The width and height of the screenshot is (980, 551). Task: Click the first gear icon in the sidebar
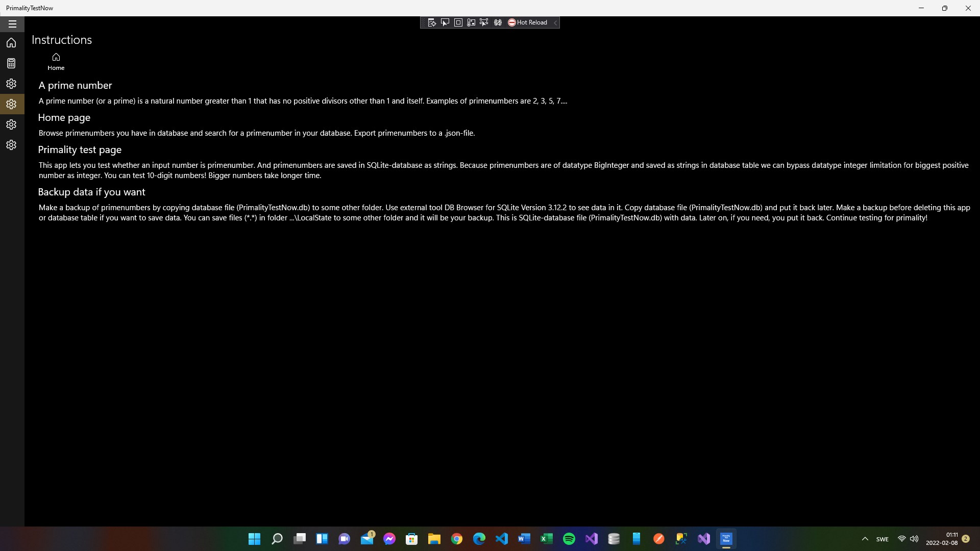pos(11,84)
